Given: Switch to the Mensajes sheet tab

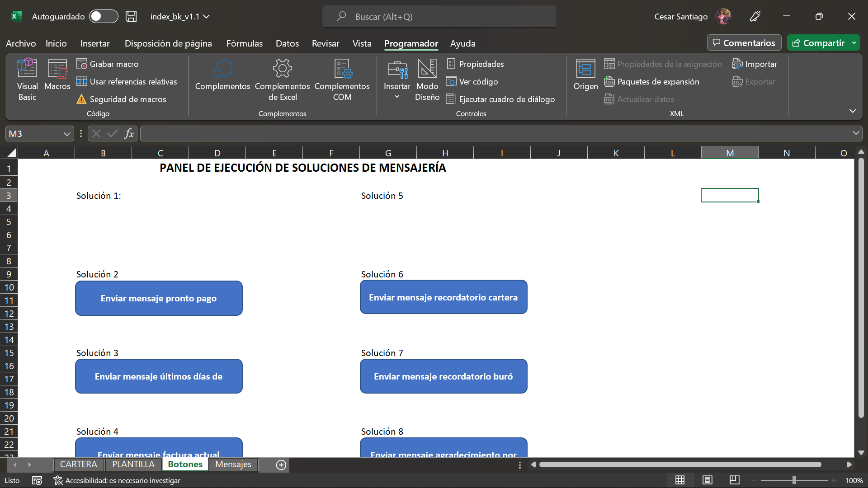Looking at the screenshot, I should click(233, 464).
